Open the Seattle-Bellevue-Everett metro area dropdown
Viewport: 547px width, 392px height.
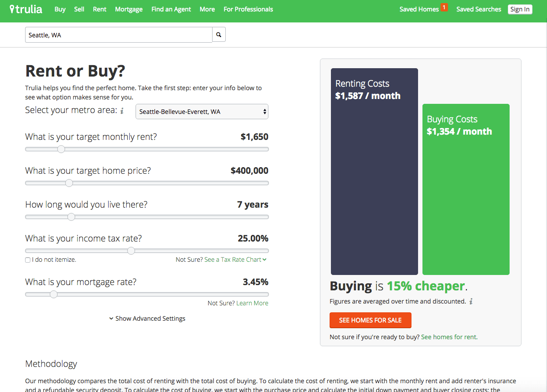pos(202,111)
